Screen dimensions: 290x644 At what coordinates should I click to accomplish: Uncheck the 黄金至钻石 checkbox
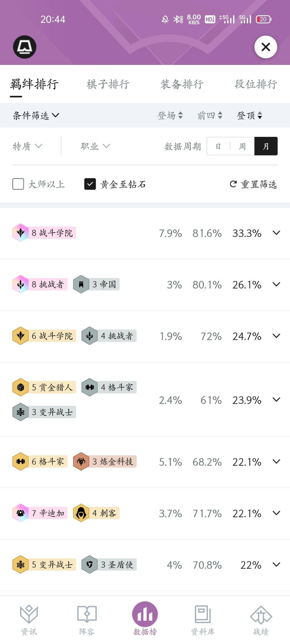click(x=90, y=184)
